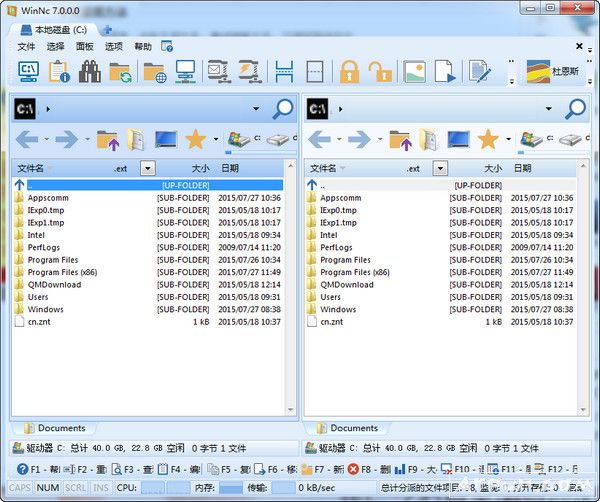Click right panel back arrow

[x=320, y=139]
